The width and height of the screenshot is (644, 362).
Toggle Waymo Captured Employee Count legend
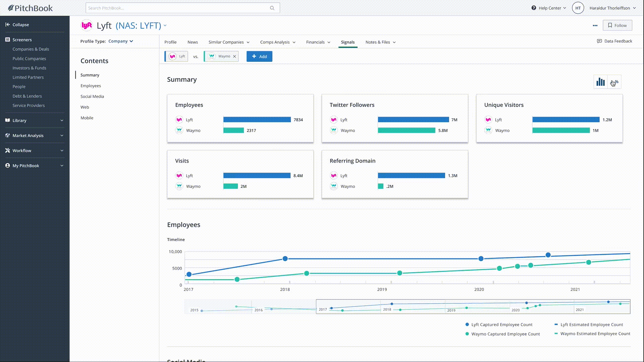pos(502,334)
